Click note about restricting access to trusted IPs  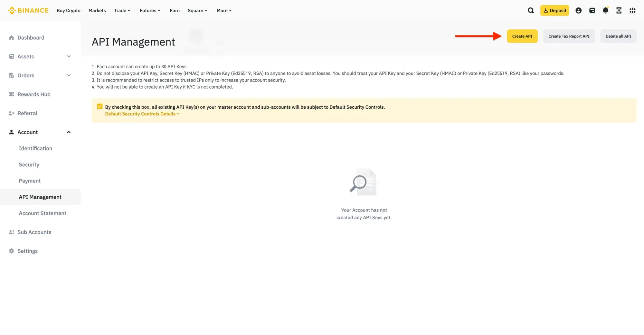coord(189,80)
